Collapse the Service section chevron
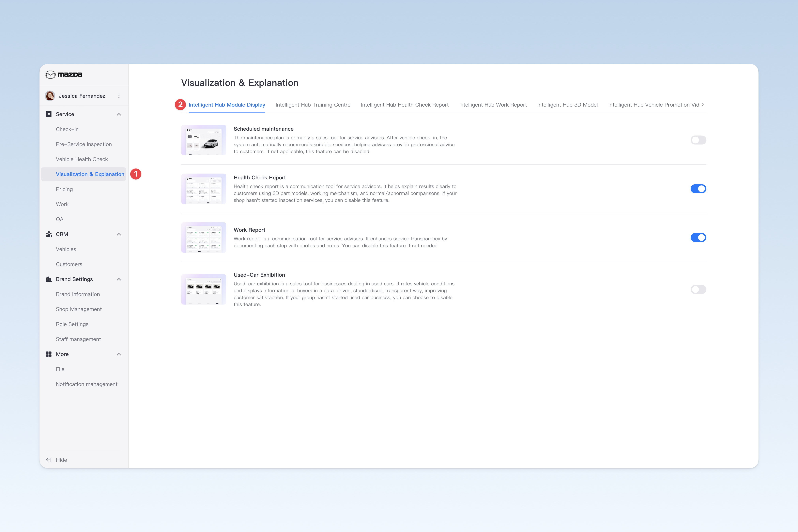This screenshot has height=532, width=798. (119, 114)
